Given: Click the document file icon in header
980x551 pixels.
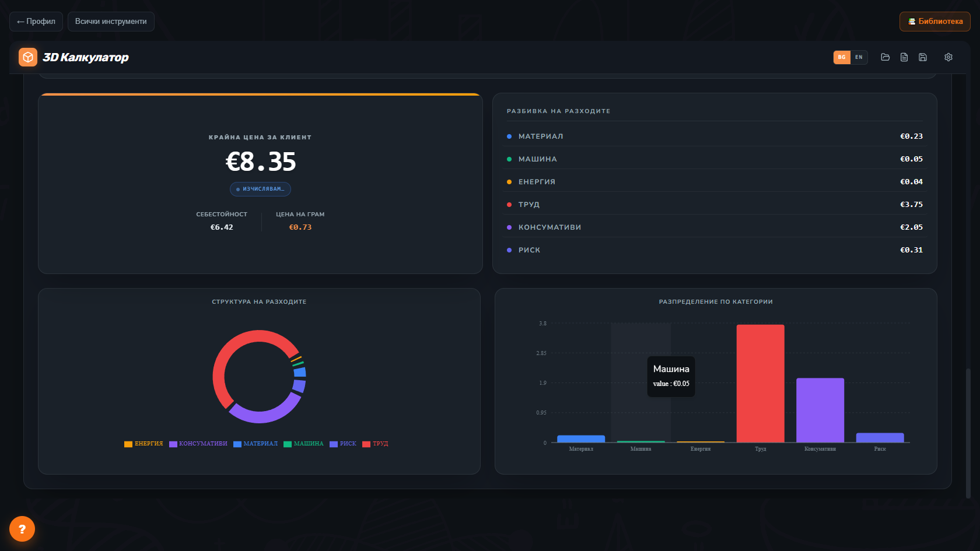Looking at the screenshot, I should coord(904,57).
